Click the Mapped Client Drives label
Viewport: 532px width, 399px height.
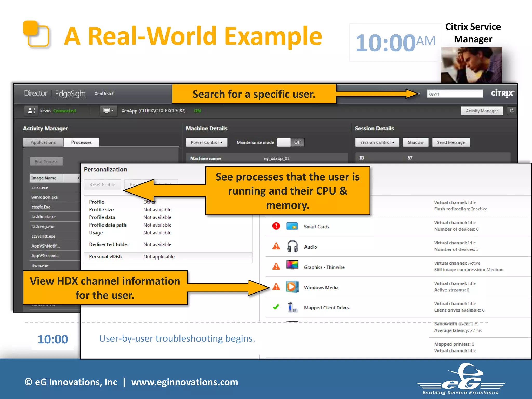click(x=327, y=308)
